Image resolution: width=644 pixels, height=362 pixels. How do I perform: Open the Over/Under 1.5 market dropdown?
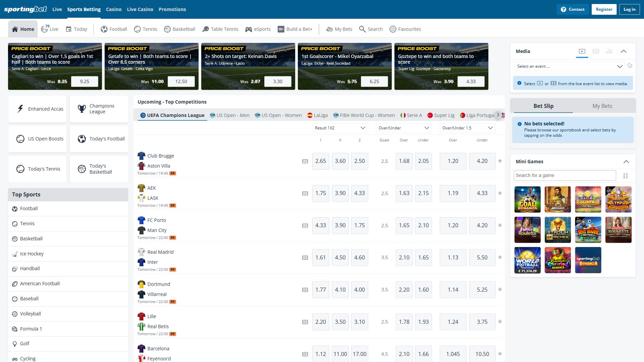(x=467, y=128)
